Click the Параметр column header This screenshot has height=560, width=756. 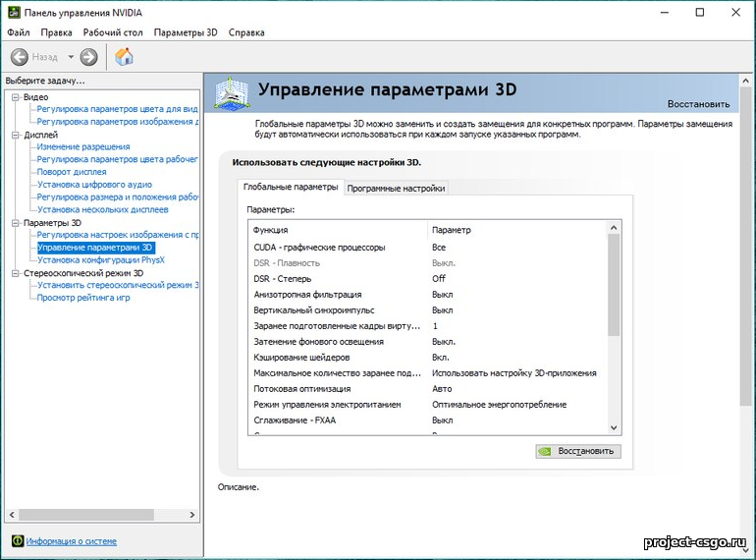pyautogui.click(x=516, y=230)
